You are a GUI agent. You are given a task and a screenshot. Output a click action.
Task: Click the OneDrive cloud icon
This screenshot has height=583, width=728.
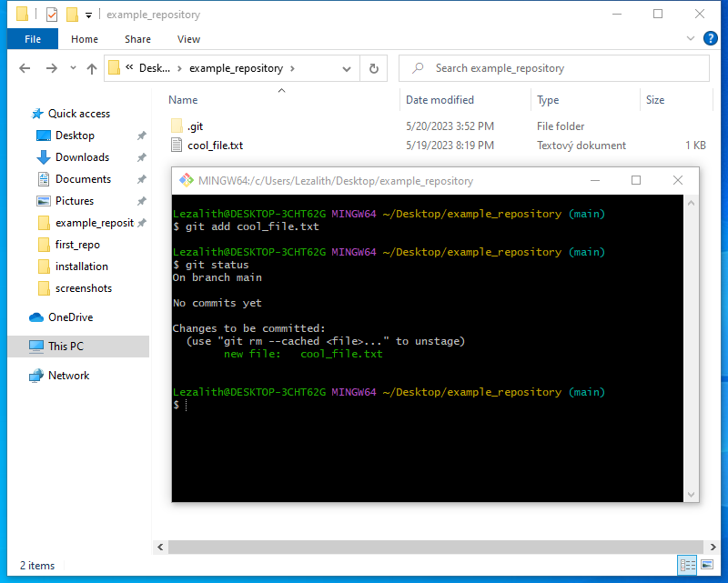[36, 317]
